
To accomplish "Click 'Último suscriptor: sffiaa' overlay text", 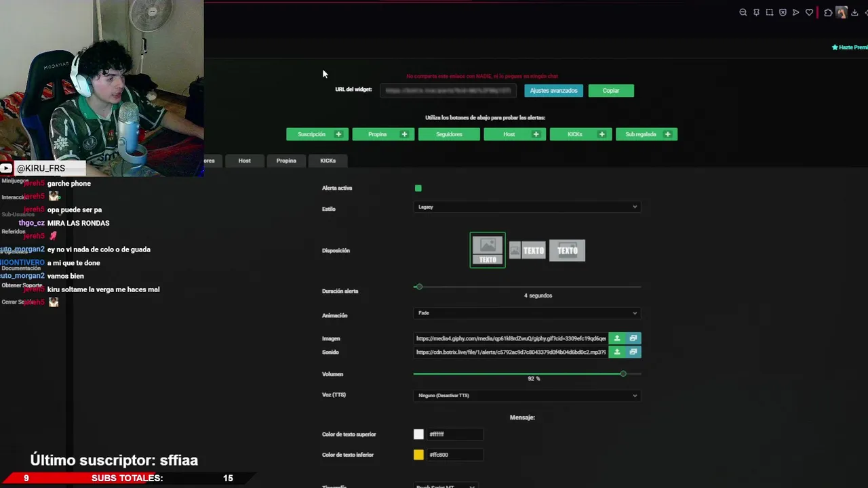I will pos(114,460).
